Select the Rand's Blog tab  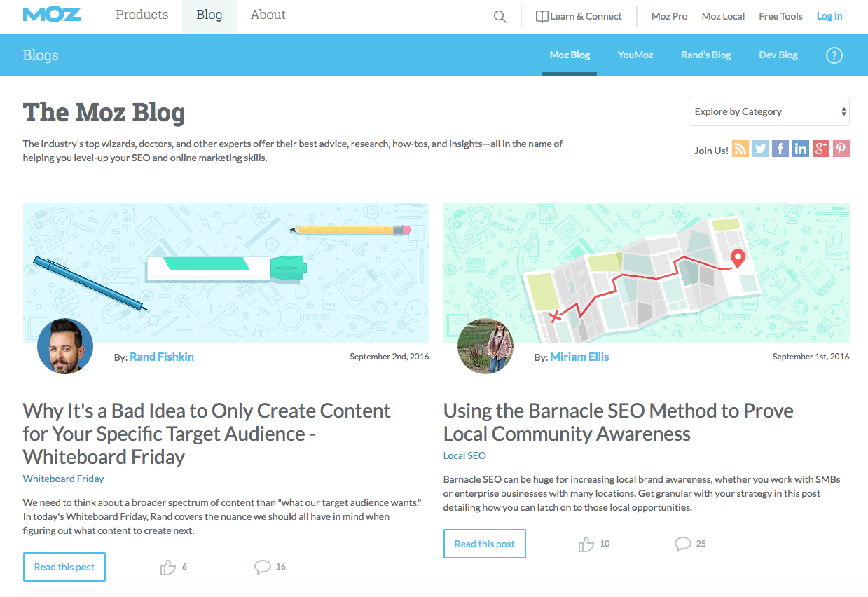pyautogui.click(x=705, y=55)
